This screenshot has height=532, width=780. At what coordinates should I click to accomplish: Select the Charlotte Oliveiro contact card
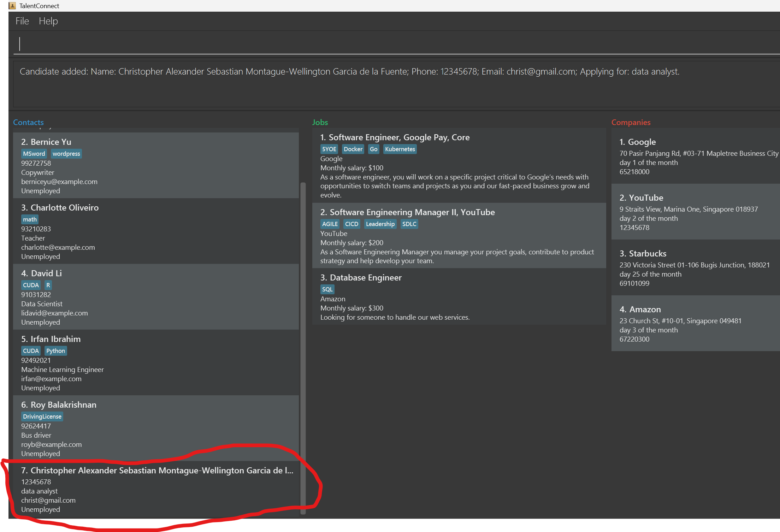pyautogui.click(x=155, y=231)
